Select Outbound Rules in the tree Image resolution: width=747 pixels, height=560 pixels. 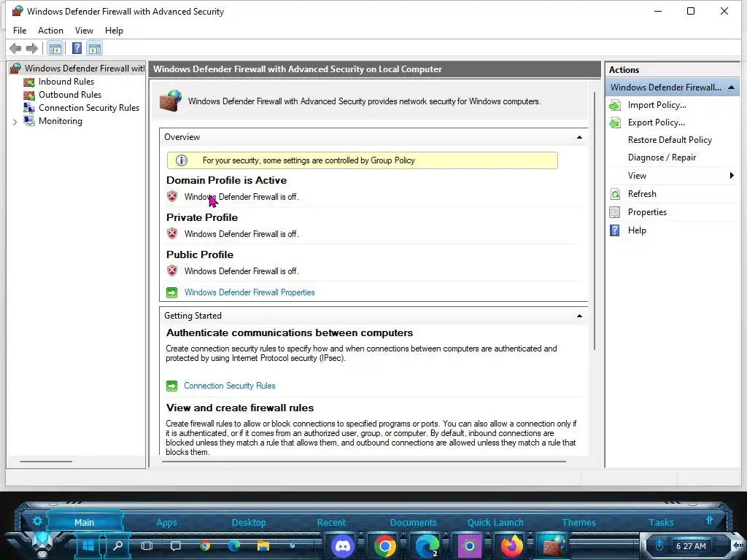tap(70, 95)
